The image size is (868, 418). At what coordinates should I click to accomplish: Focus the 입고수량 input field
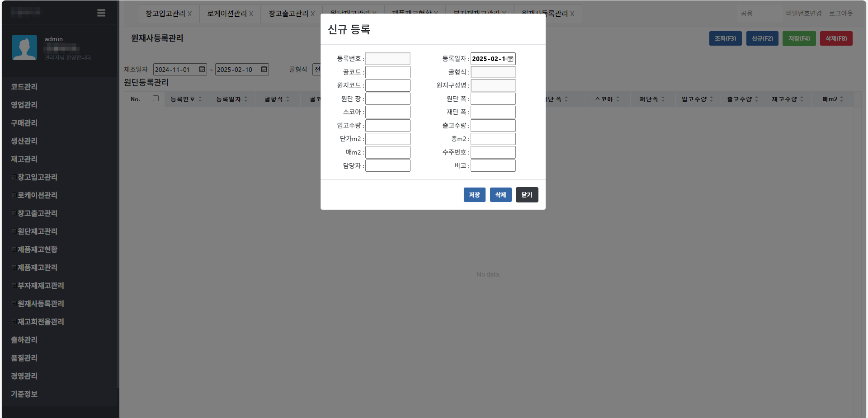coord(388,126)
